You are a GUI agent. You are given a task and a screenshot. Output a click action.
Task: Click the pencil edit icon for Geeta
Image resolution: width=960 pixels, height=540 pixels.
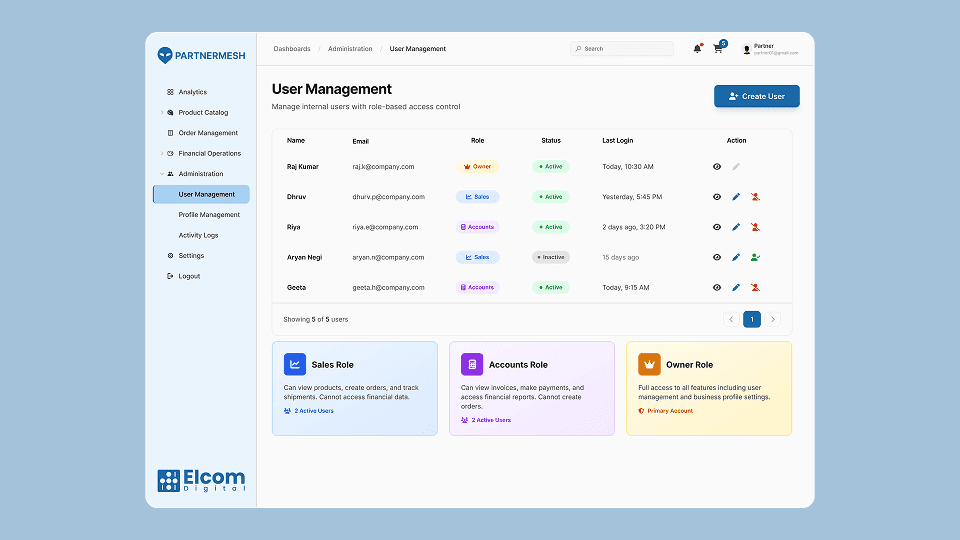coord(736,287)
